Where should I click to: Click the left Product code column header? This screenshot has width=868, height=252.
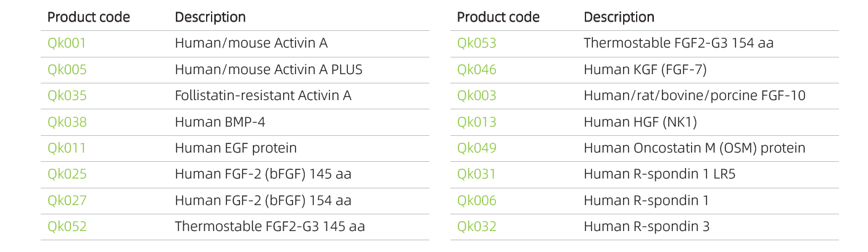(88, 17)
